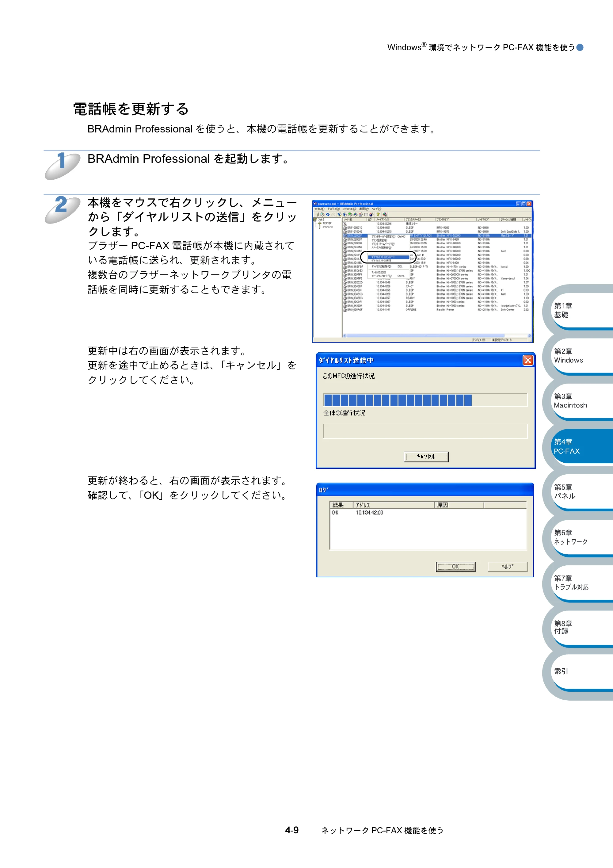Select the BRO_038A0F device row
The width and height of the screenshot is (613, 868).
pyautogui.click(x=437, y=310)
